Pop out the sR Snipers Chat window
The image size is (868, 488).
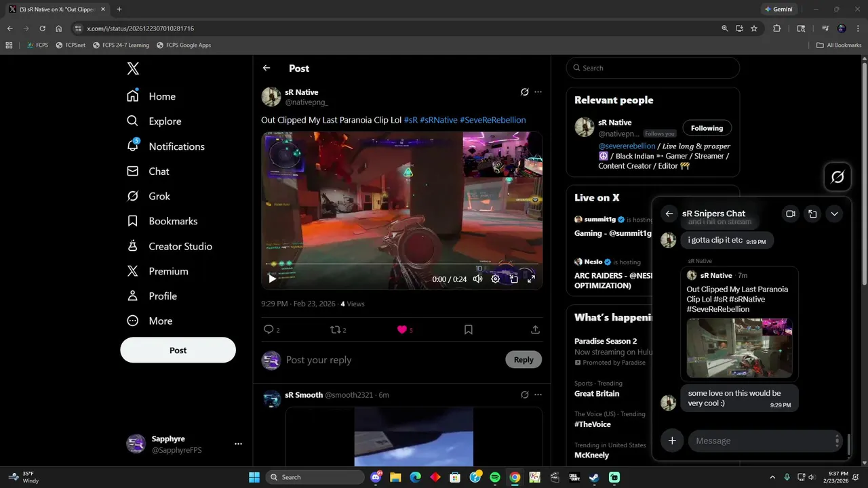[812, 213]
